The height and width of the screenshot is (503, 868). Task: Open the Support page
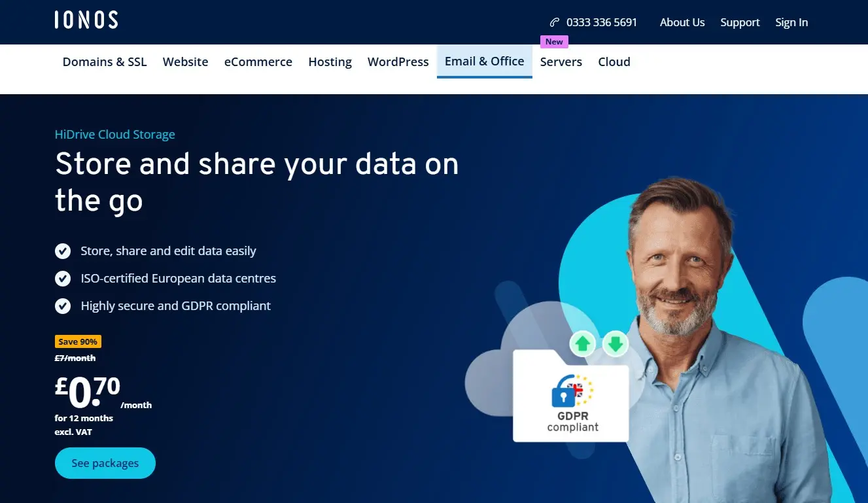[x=740, y=22]
